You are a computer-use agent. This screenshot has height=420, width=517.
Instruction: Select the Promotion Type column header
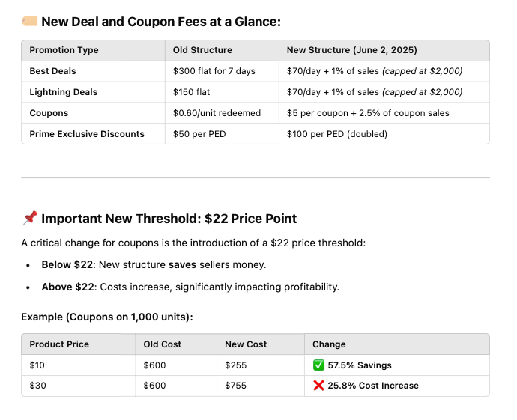pyautogui.click(x=64, y=50)
